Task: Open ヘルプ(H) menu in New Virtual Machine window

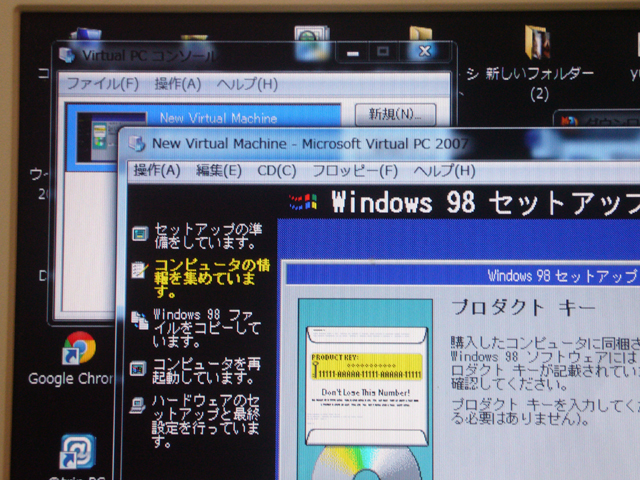Action: (x=444, y=171)
